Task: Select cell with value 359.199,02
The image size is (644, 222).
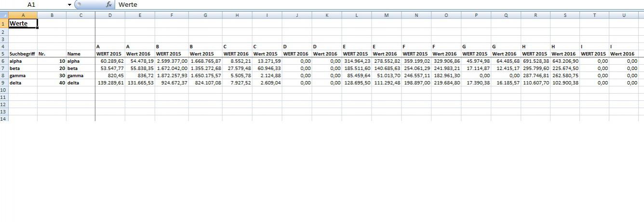Action: click(x=416, y=61)
